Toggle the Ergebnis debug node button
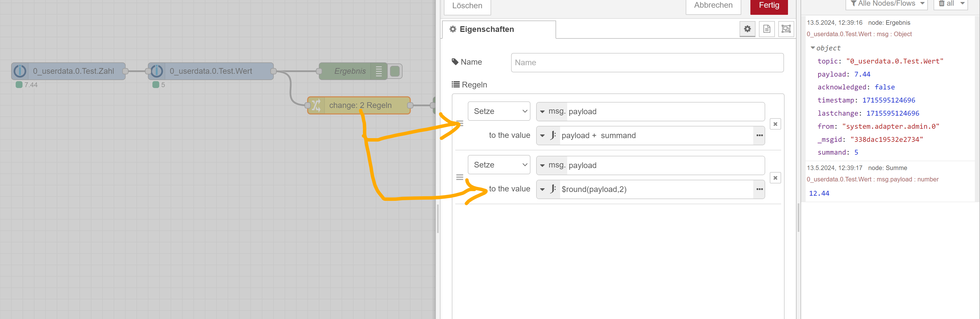 395,71
